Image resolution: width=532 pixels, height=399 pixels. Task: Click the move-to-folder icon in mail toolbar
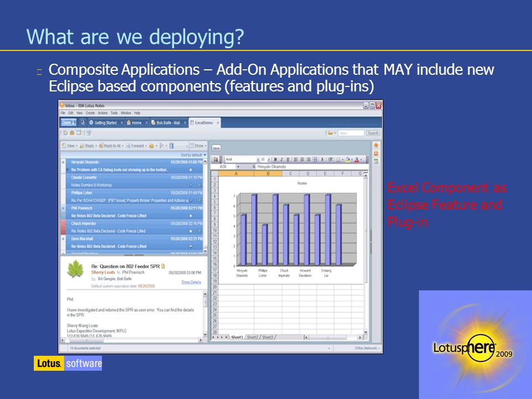[151, 146]
